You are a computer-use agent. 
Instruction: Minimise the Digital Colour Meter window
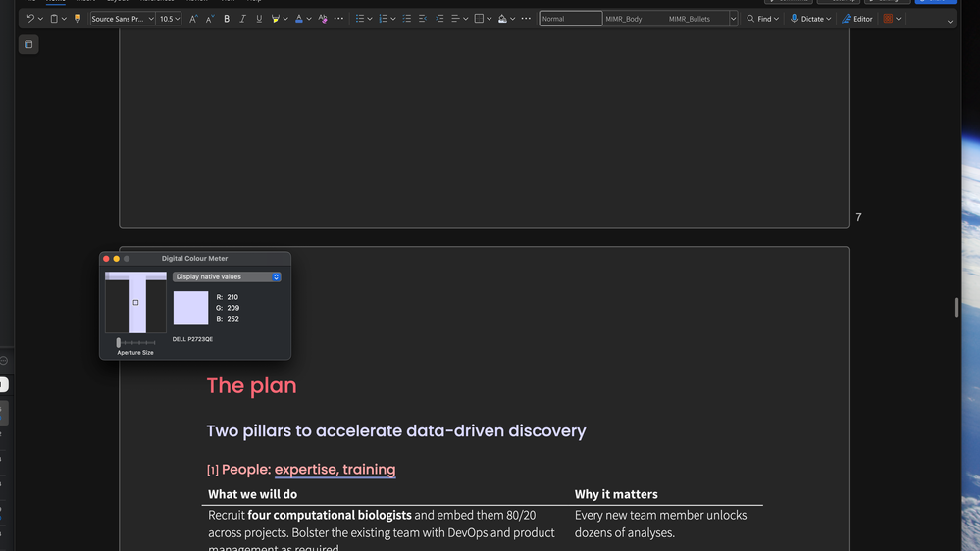pyautogui.click(x=117, y=259)
